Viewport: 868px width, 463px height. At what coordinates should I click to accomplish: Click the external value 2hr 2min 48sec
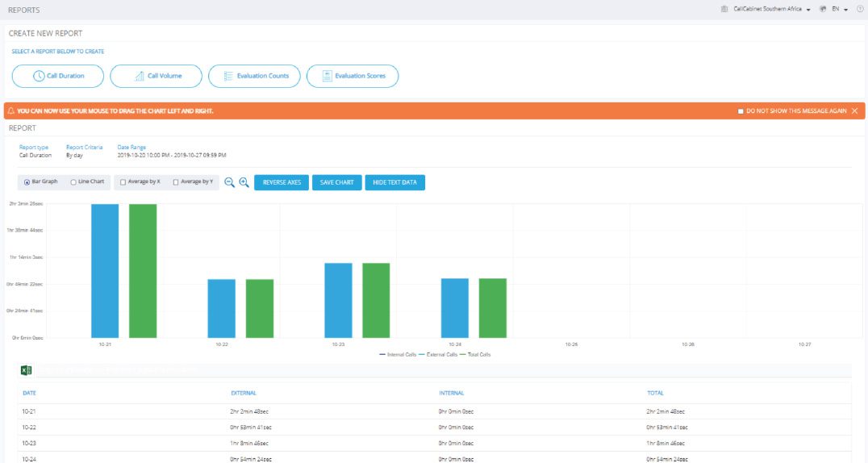(x=249, y=411)
